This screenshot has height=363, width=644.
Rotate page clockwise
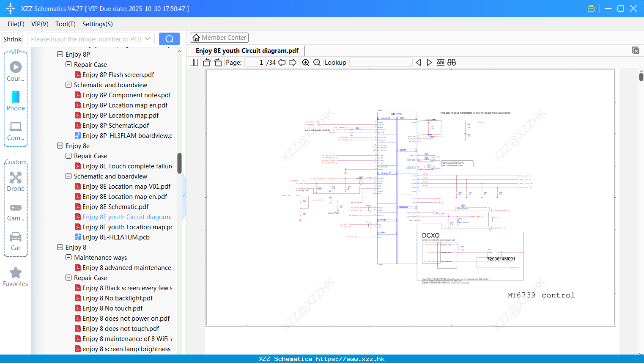point(218,62)
